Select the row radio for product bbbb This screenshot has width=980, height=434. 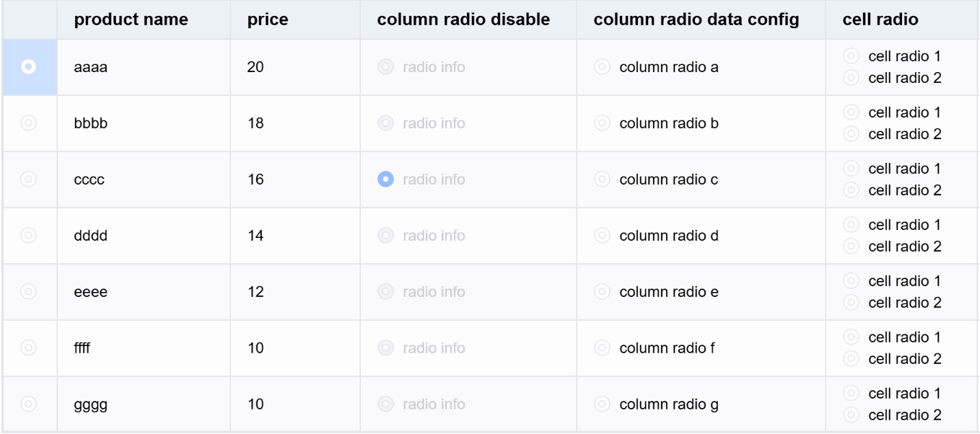[x=29, y=123]
